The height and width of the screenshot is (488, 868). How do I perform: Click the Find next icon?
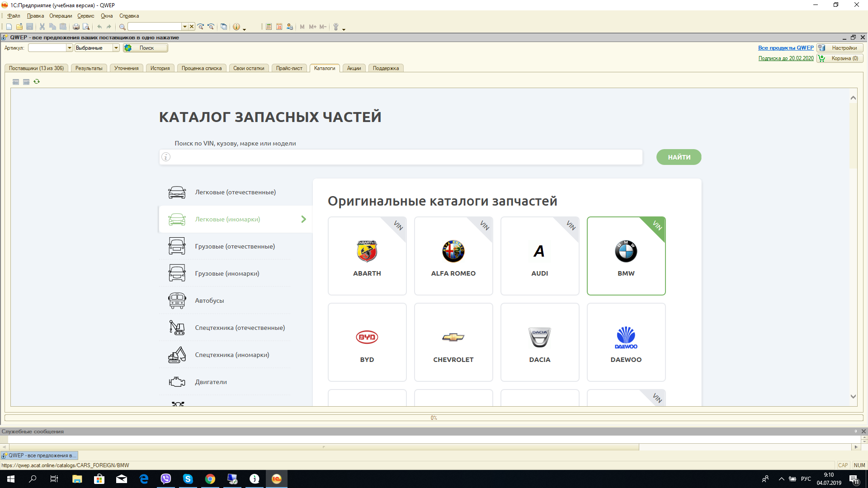pyautogui.click(x=201, y=27)
